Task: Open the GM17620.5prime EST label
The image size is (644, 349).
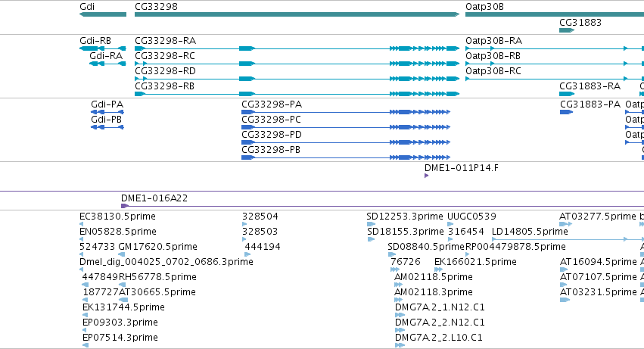Action: (157, 247)
